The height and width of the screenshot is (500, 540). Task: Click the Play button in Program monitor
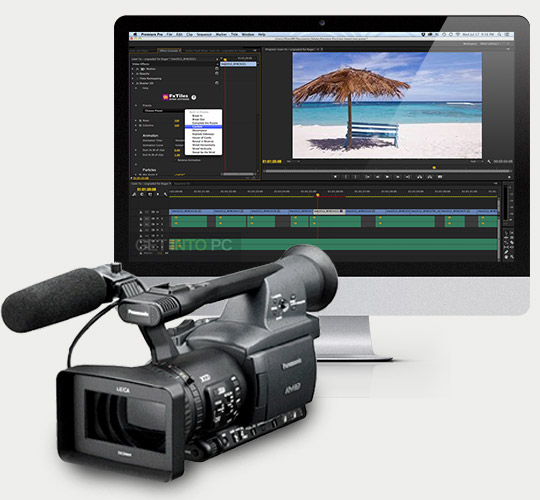coord(387,177)
